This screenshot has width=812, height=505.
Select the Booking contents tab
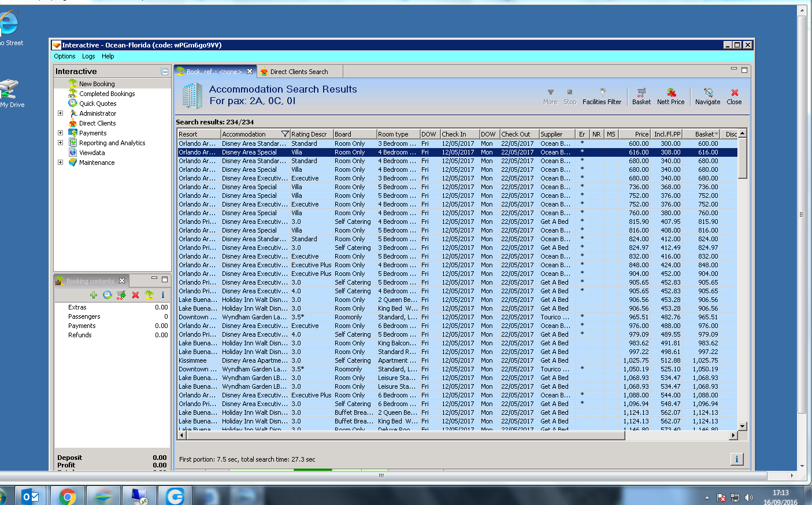90,281
